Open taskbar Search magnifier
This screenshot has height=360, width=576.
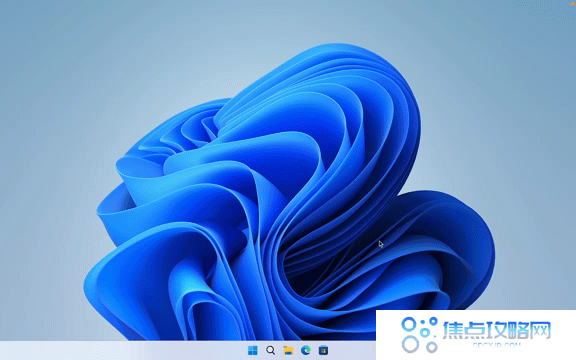[271, 350]
